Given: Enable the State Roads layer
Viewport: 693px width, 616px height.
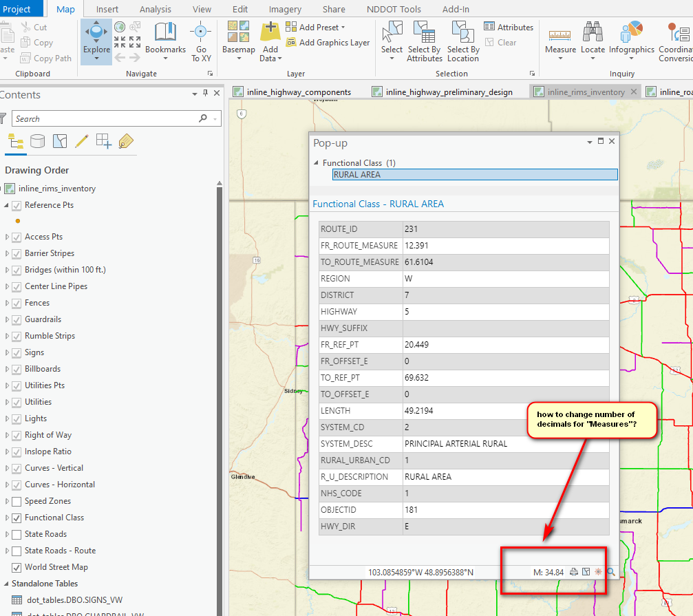Looking at the screenshot, I should [17, 534].
